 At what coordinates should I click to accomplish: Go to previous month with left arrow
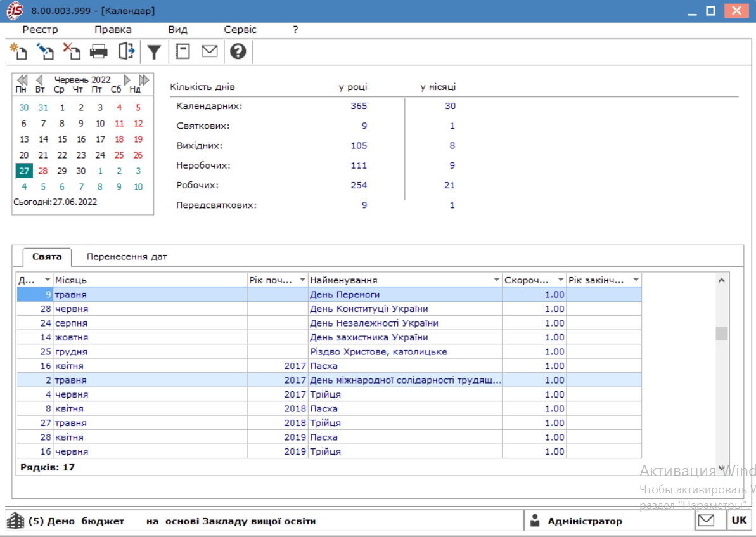click(x=39, y=80)
